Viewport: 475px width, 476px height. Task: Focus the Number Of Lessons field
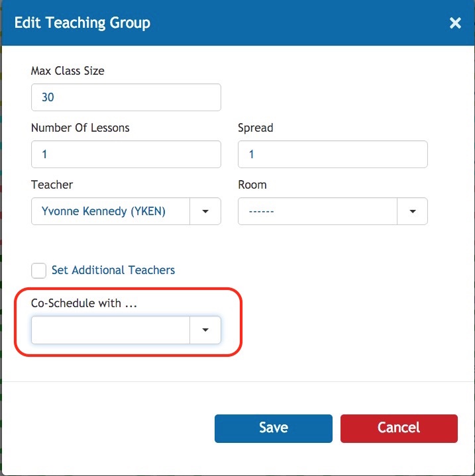point(126,154)
